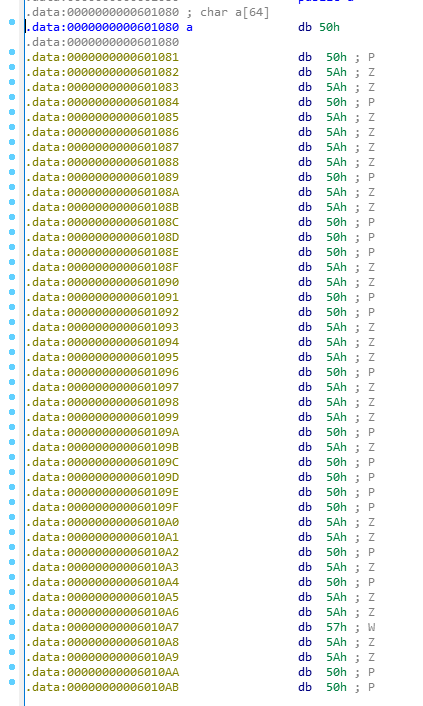The height and width of the screenshot is (706, 423).
Task: Click address .data:0000000000601097
Action: 102,387
